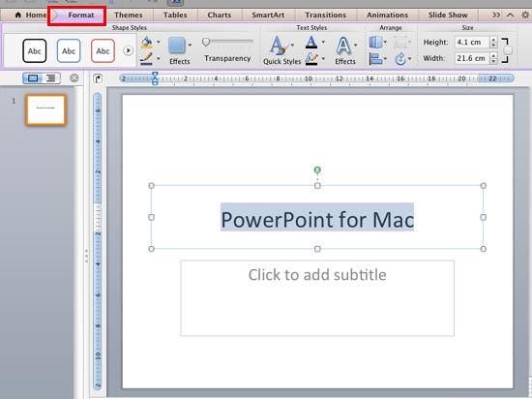Open the Transitions tab

(325, 15)
